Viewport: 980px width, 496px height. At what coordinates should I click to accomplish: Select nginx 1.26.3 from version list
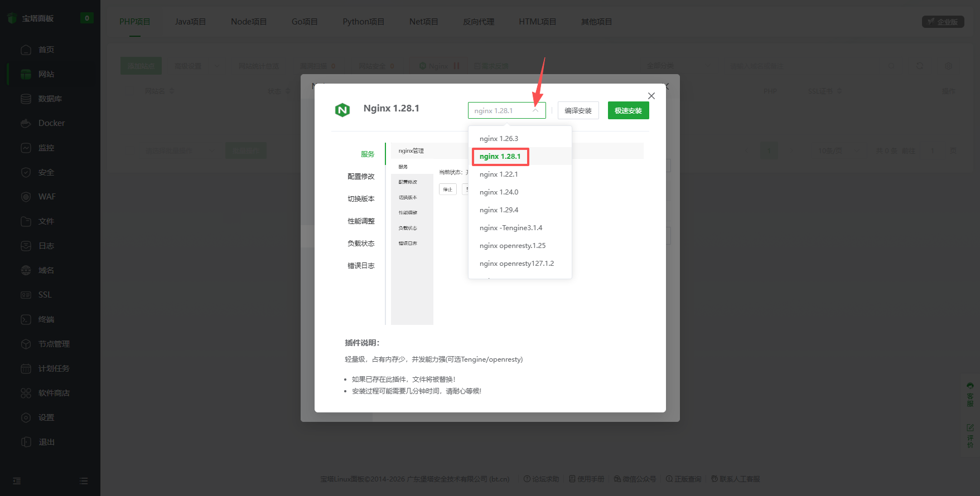(520, 138)
